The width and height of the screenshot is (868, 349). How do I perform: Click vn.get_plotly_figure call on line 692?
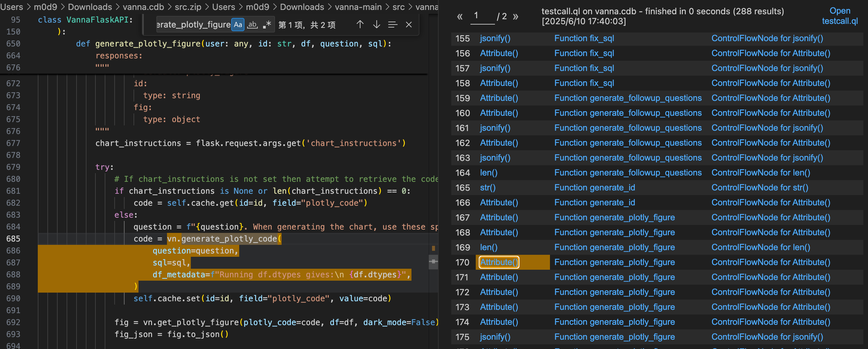(x=291, y=322)
